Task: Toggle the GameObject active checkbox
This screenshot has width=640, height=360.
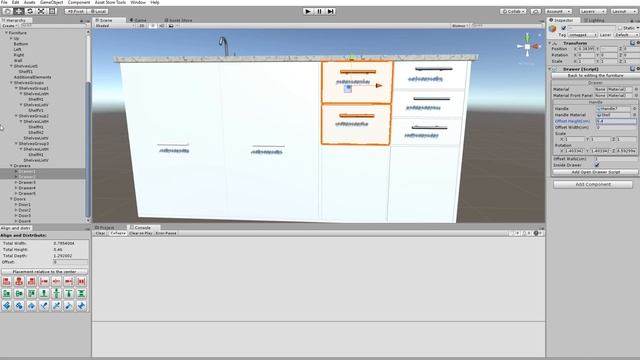Action: click(564, 28)
